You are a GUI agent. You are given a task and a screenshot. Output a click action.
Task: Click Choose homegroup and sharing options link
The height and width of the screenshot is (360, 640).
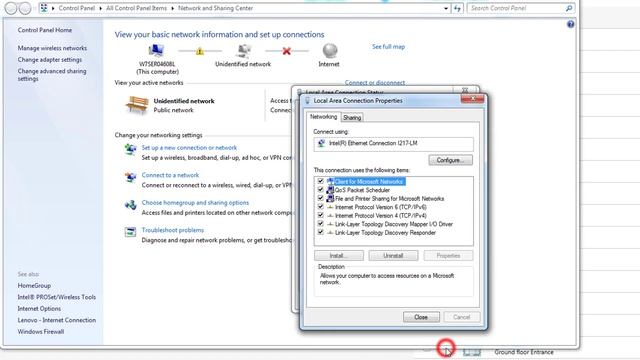pos(195,202)
